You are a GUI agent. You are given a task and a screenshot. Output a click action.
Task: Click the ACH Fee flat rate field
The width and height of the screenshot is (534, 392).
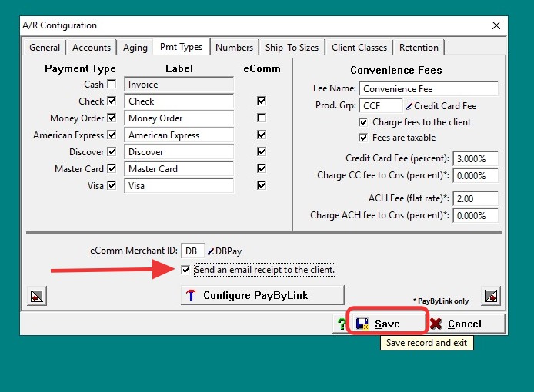[476, 199]
